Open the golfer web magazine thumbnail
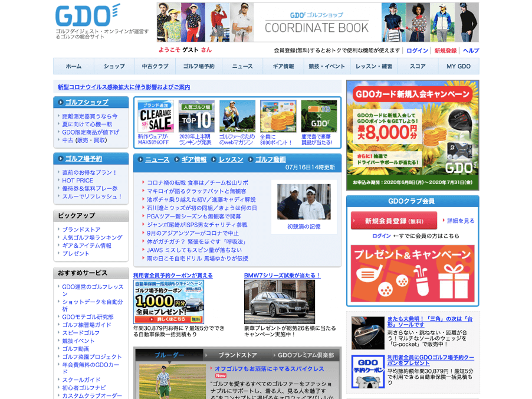 [237, 116]
